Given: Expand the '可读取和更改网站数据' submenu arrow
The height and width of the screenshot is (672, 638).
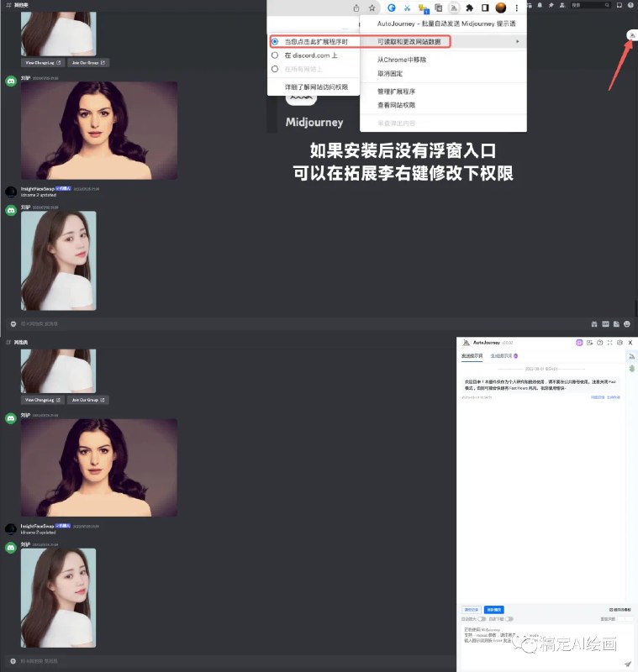Looking at the screenshot, I should tap(518, 41).
